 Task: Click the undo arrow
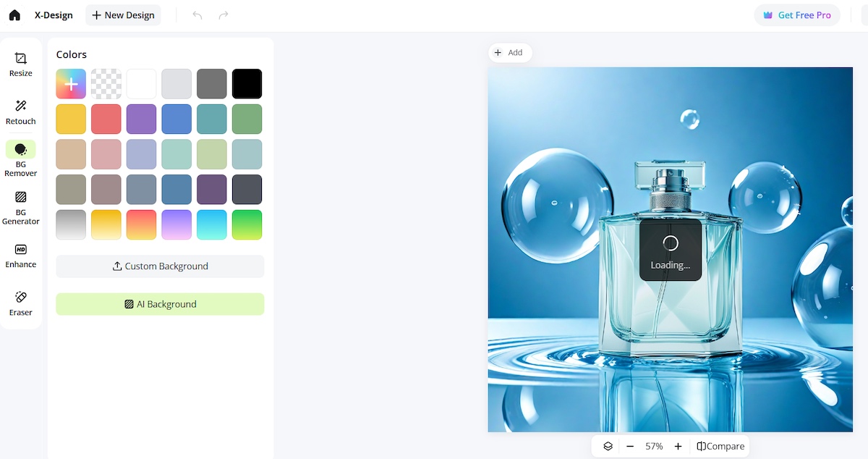tap(197, 15)
